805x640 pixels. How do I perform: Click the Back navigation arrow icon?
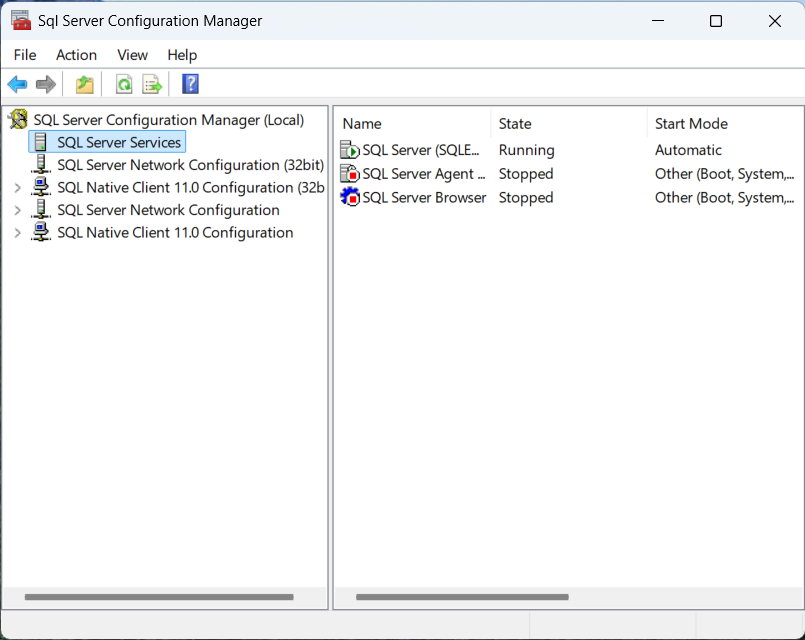click(17, 84)
